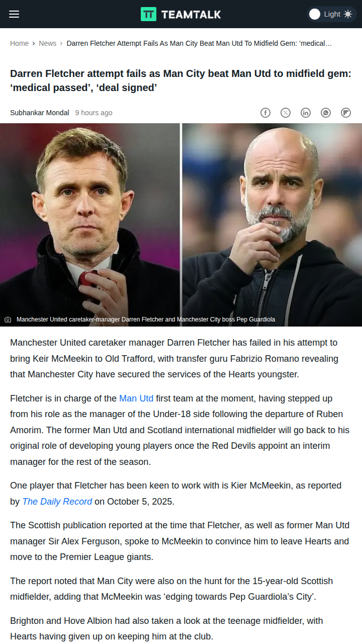Click the Darren Fletcher photo
The image size is (362, 644).
pos(90,225)
